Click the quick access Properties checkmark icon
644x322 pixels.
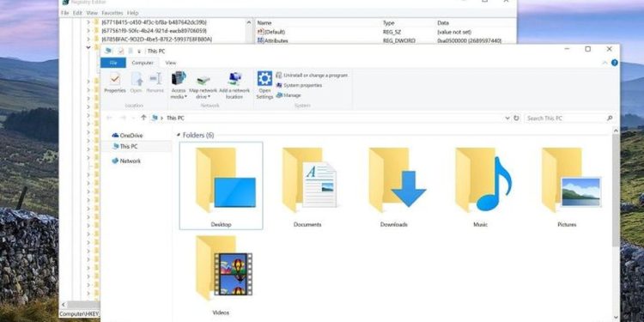(121, 51)
